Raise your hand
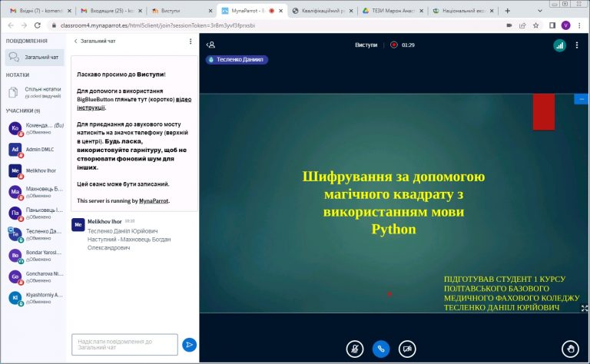590x364 pixels. click(x=569, y=348)
